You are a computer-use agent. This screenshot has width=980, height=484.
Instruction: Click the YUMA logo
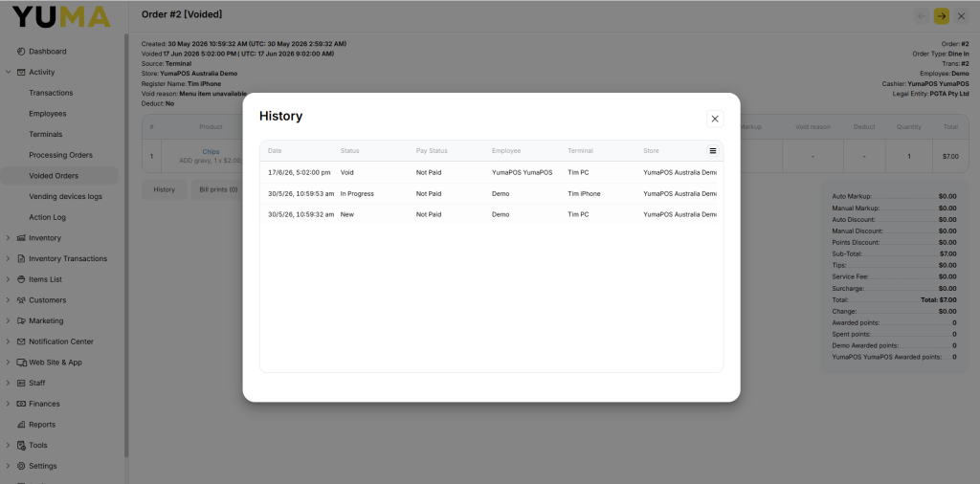pyautogui.click(x=61, y=17)
